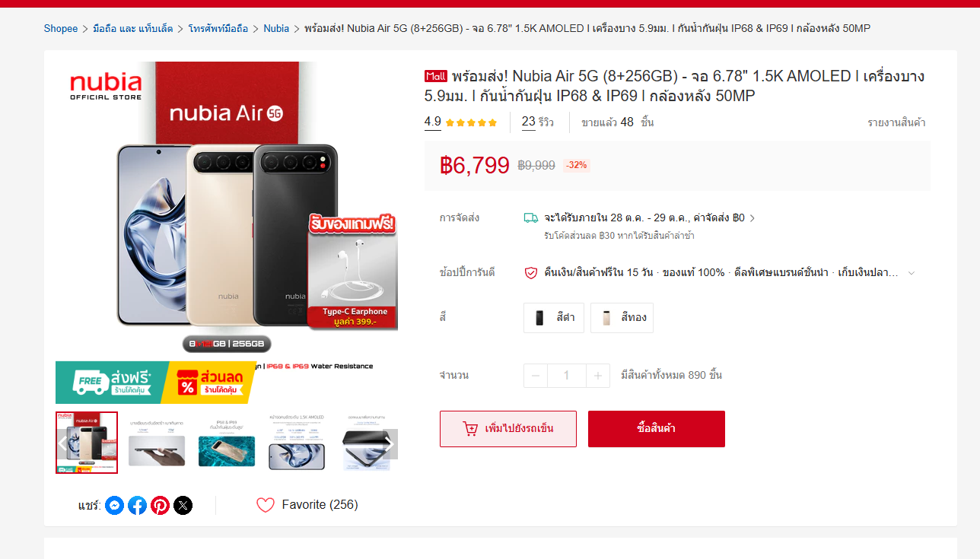Expand the guarantee details chevron

[x=912, y=273]
